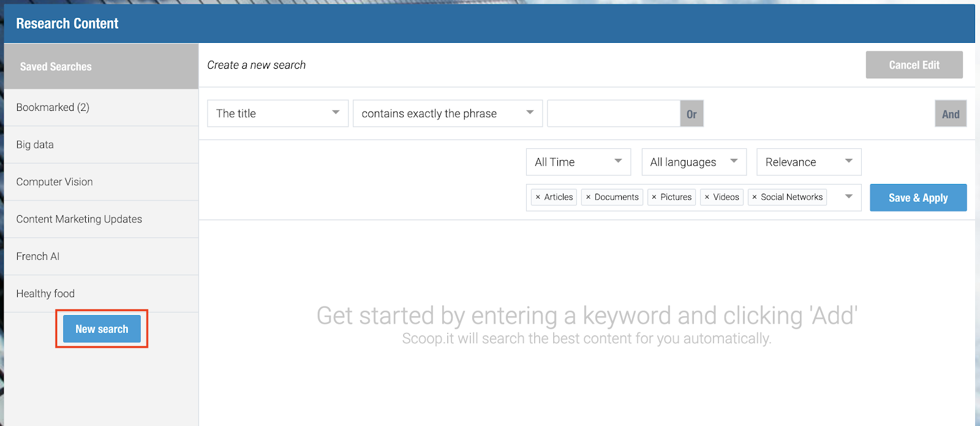Expand the All languages dropdown
The height and width of the screenshot is (426, 980).
694,162
